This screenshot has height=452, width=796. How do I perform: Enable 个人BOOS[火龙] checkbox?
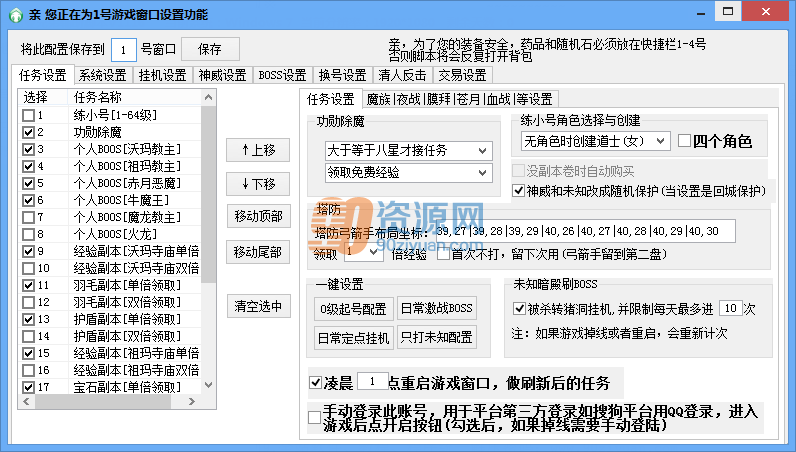[x=28, y=234]
